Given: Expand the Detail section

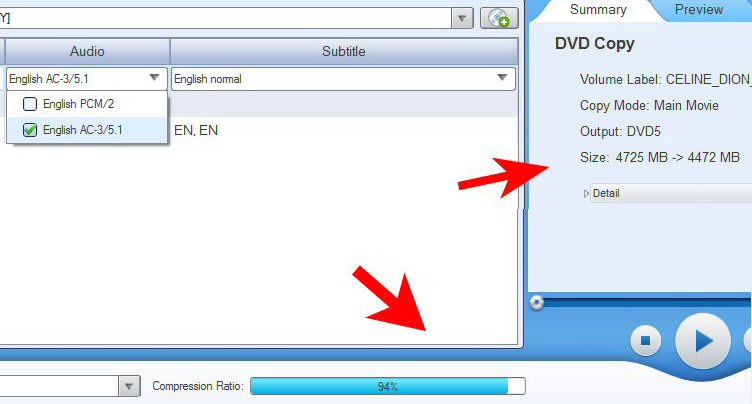Looking at the screenshot, I should [x=586, y=193].
